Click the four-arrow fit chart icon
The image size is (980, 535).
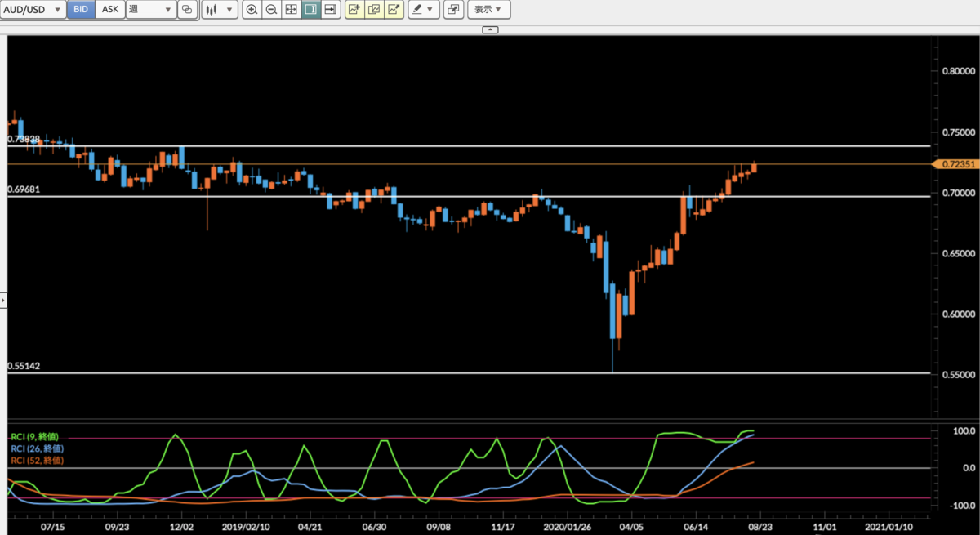291,10
